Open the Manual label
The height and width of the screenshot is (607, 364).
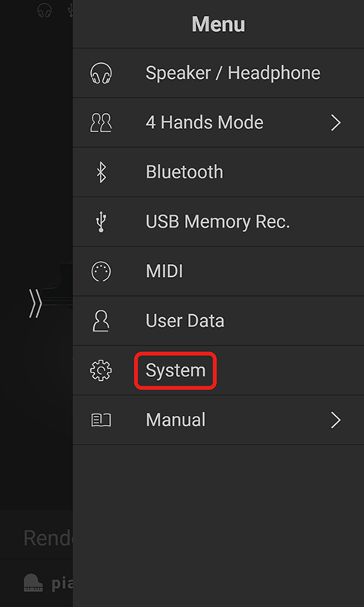pos(175,420)
